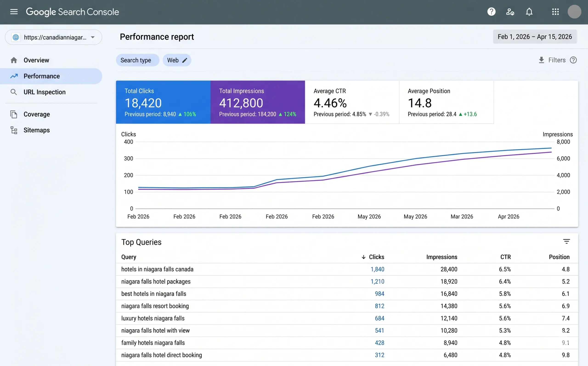
Task: Click the 9.8 position cell
Action: coord(566,355)
